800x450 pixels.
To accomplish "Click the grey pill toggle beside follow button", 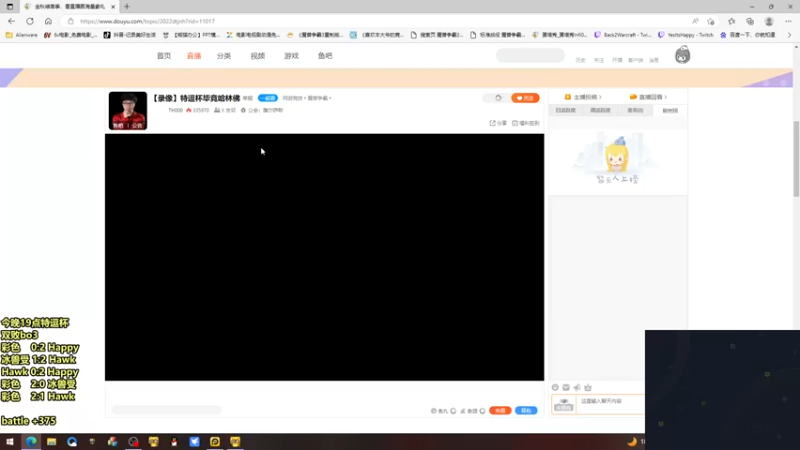I will (495, 98).
